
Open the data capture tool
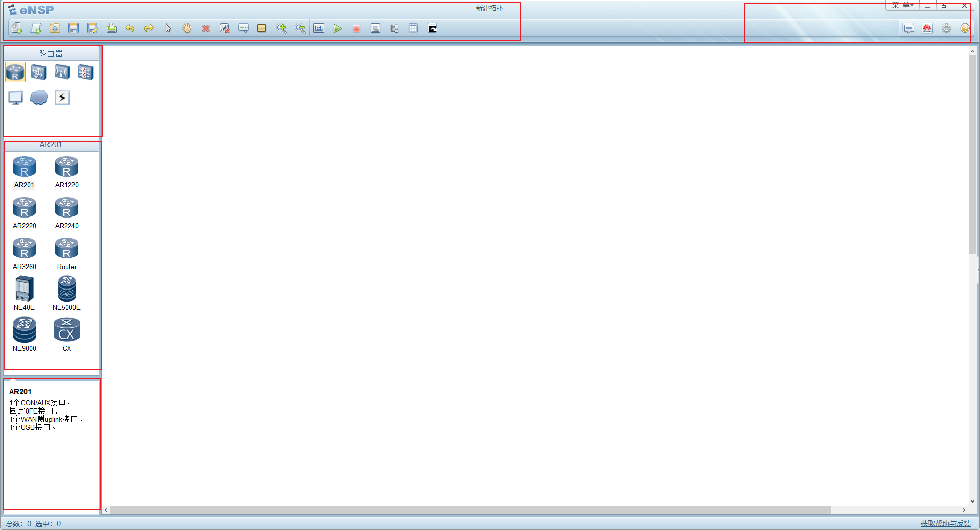[375, 29]
